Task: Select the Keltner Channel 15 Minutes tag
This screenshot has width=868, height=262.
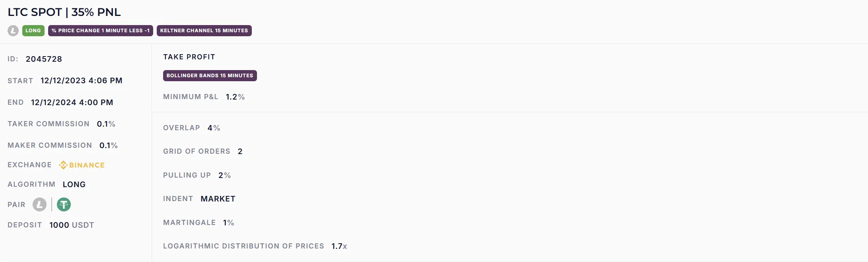Action: (204, 31)
